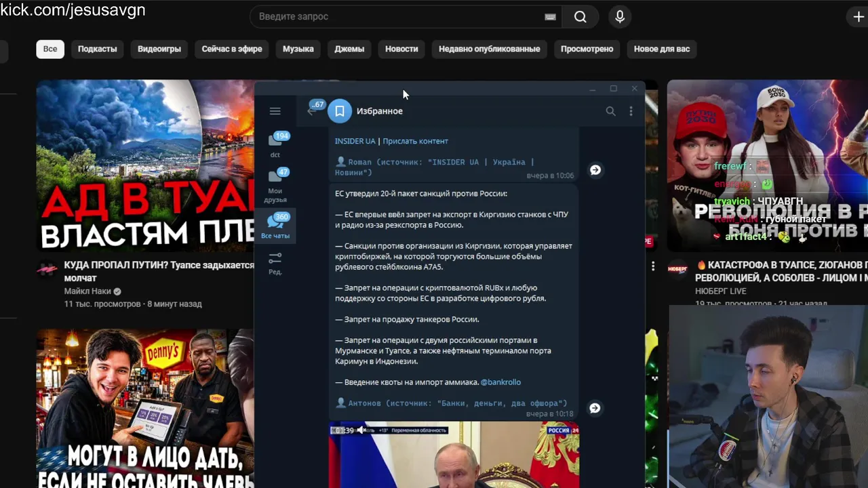The width and height of the screenshot is (868, 488).
Task: Open the INSIDER UA link
Action: 355,141
